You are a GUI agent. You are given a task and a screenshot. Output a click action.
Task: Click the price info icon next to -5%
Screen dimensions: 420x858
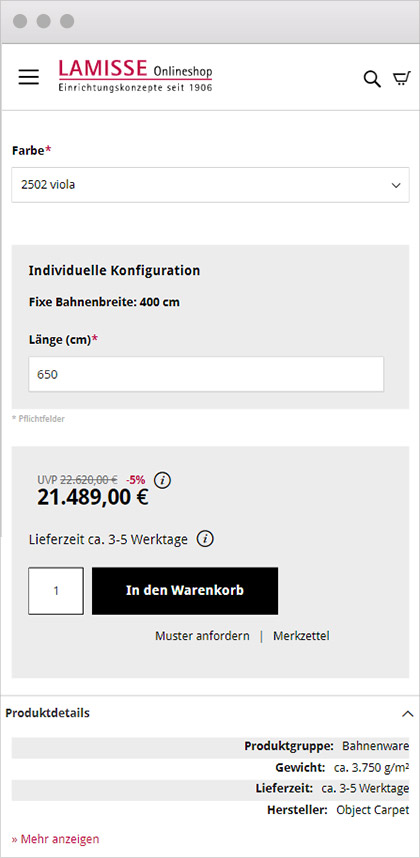point(162,480)
